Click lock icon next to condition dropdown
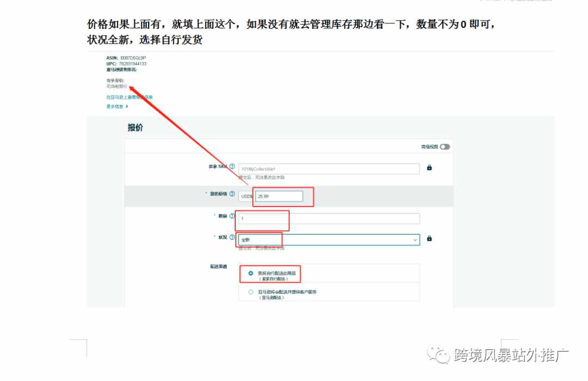588x381 pixels. pyautogui.click(x=430, y=238)
